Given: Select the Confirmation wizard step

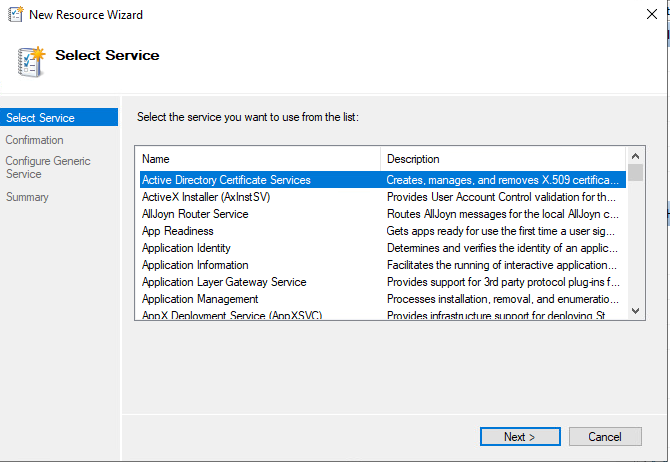Looking at the screenshot, I should pos(35,140).
